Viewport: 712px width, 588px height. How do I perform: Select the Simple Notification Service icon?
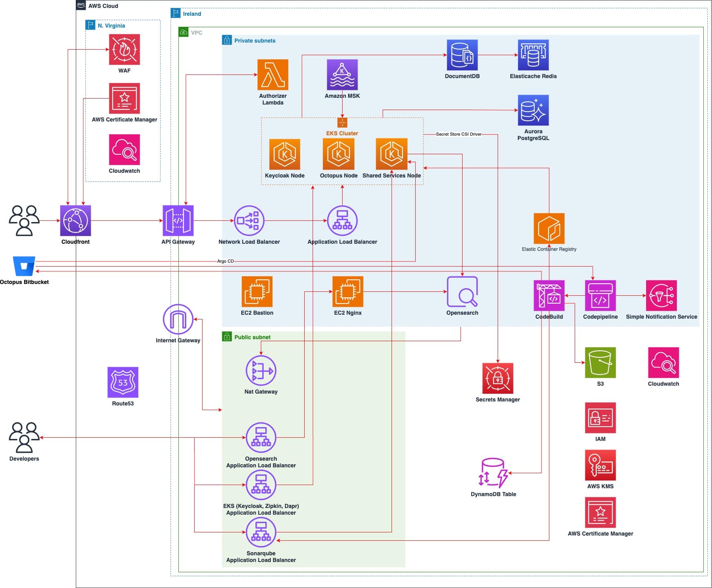tap(661, 295)
